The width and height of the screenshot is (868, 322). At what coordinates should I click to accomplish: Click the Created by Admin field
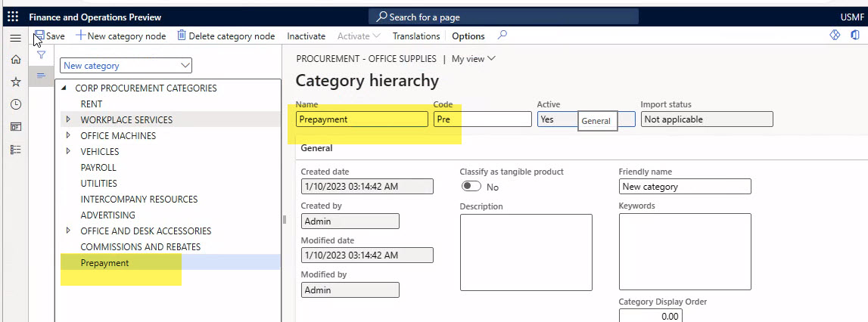pos(350,221)
